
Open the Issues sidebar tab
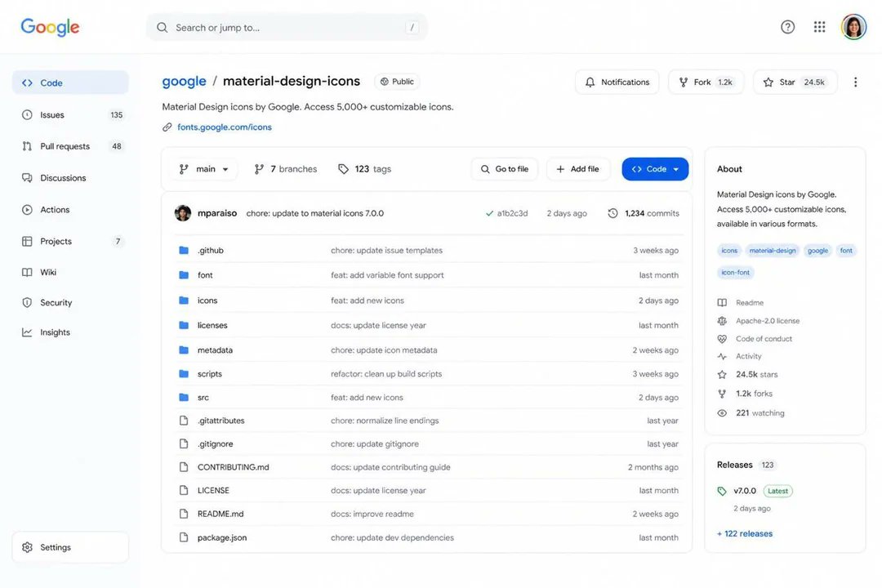tap(70, 115)
